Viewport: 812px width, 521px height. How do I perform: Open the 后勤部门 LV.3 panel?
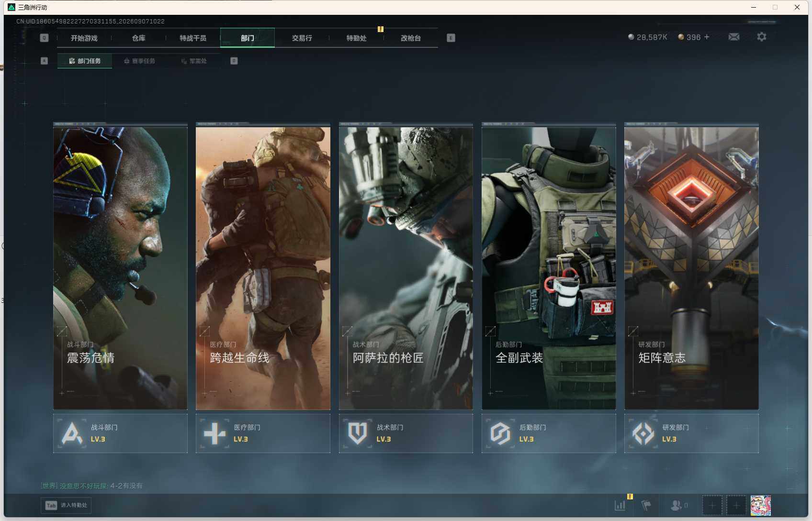tap(549, 433)
